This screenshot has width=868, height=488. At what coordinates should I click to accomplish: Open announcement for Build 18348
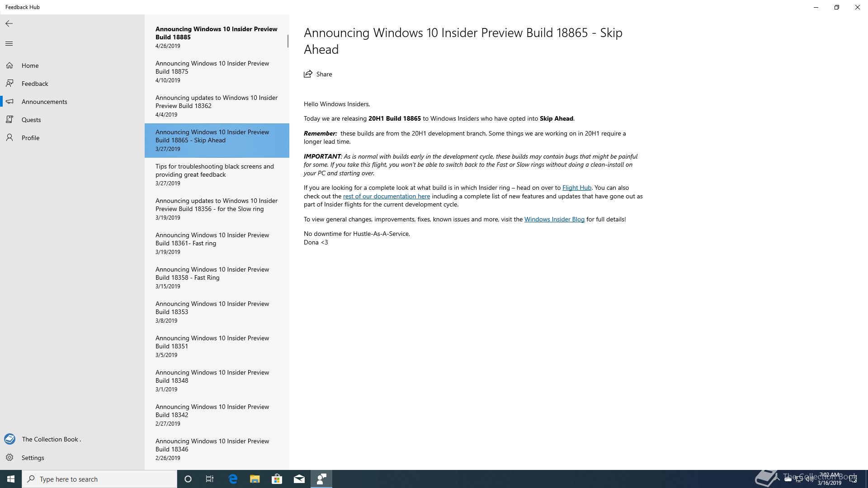point(217,381)
